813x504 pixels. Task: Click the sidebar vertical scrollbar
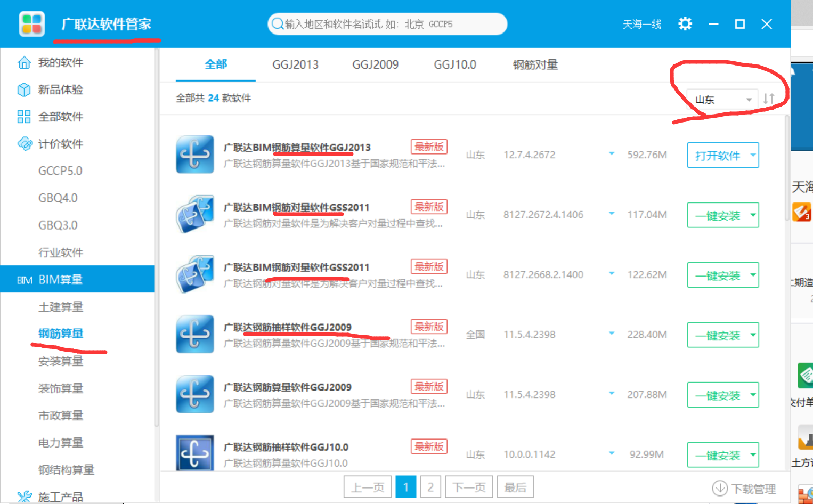(x=157, y=237)
